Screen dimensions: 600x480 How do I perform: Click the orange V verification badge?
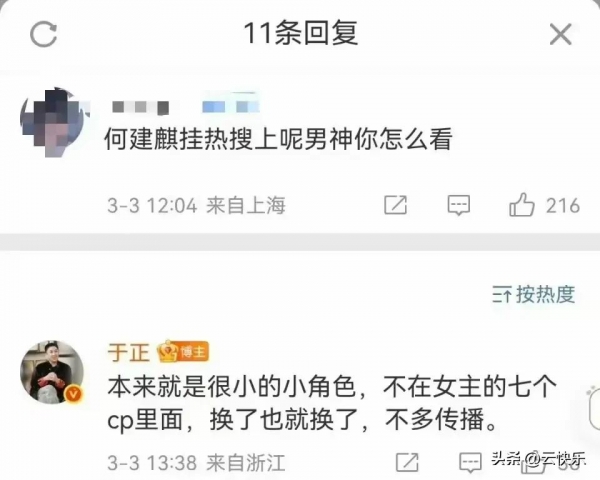click(x=74, y=394)
